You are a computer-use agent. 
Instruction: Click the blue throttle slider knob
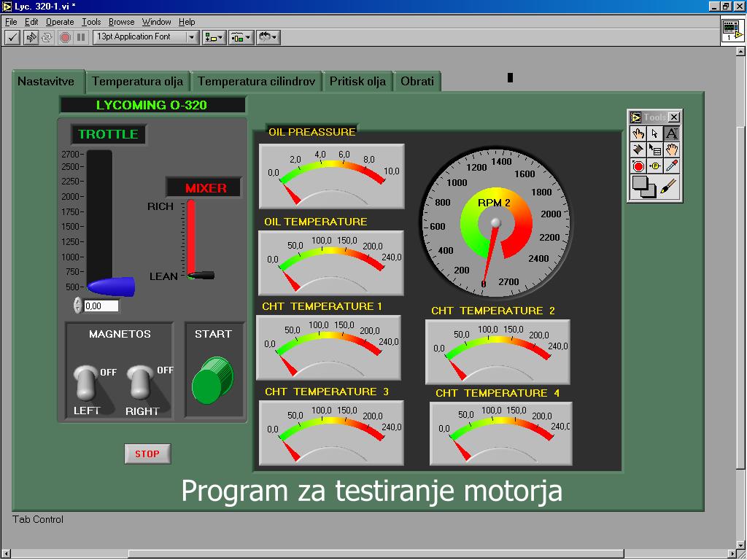click(x=111, y=287)
